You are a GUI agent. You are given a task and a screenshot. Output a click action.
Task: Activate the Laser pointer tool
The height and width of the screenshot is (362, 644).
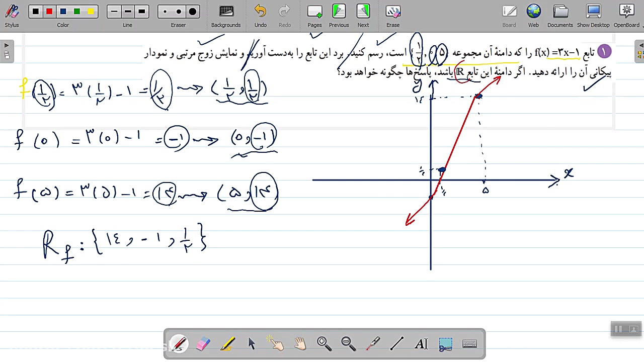pos(372,344)
